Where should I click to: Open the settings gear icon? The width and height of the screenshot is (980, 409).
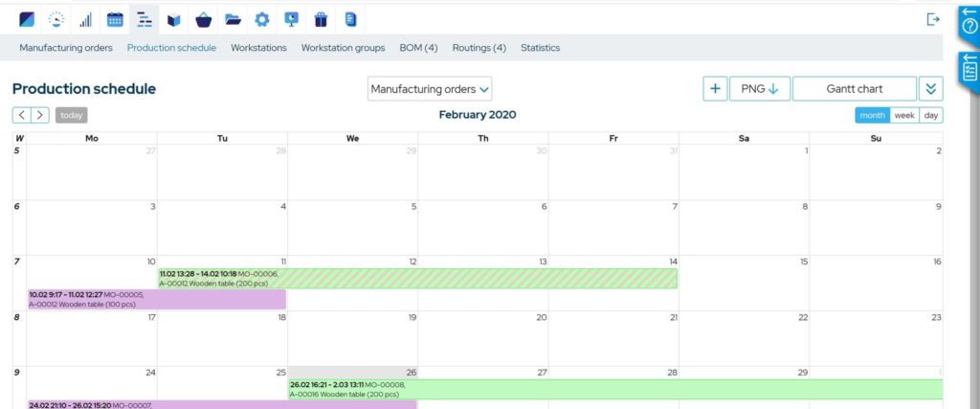tap(262, 19)
